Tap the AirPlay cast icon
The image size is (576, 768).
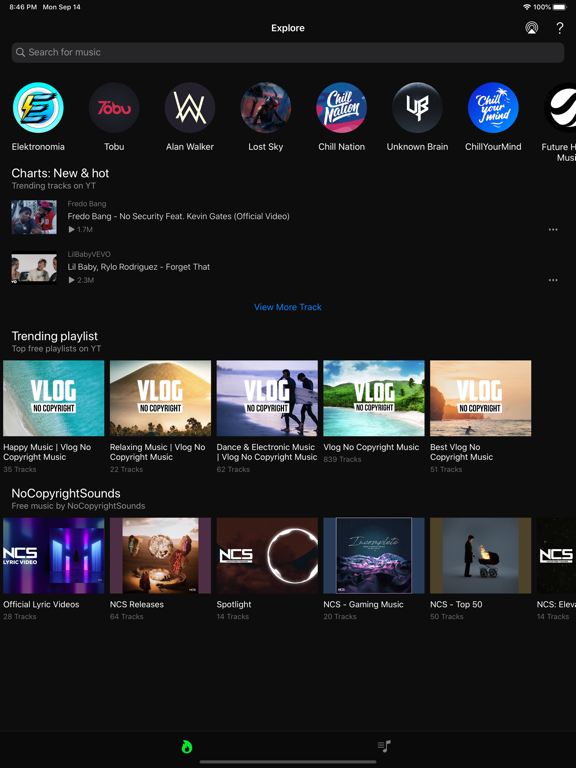coord(531,28)
